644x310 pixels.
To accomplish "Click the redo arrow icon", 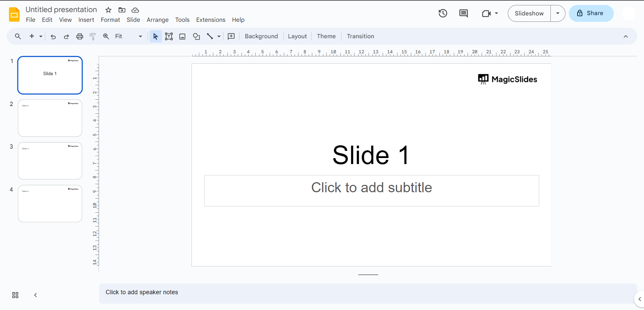I will [x=66, y=37].
